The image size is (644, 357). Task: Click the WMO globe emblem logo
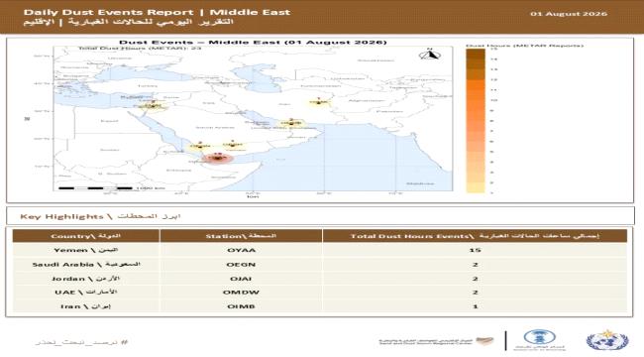coord(607,340)
